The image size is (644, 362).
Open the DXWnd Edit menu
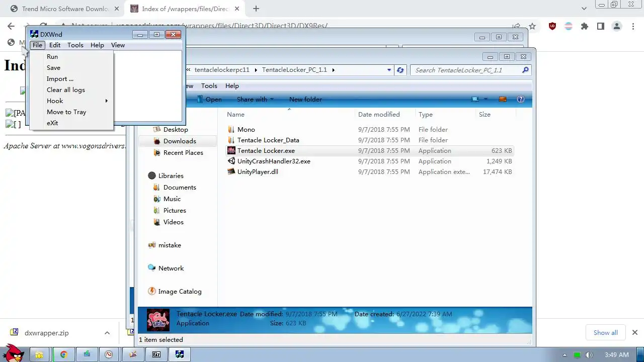55,45
